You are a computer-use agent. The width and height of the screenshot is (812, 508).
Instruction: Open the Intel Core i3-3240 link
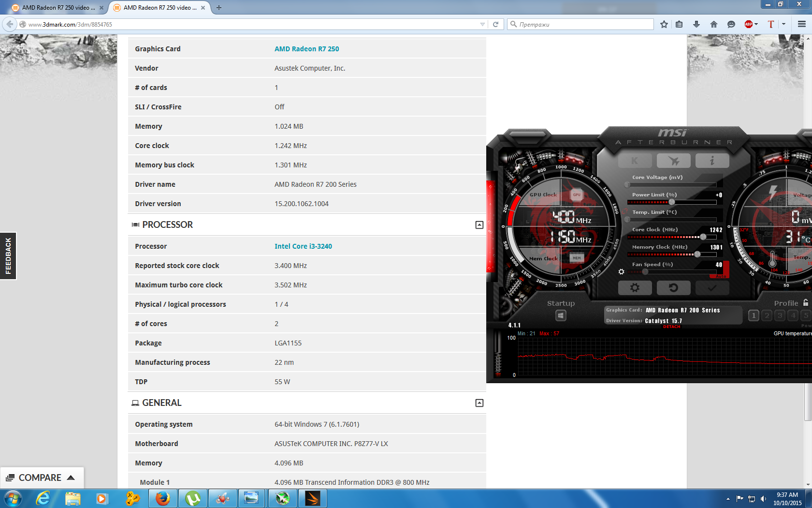pos(303,246)
